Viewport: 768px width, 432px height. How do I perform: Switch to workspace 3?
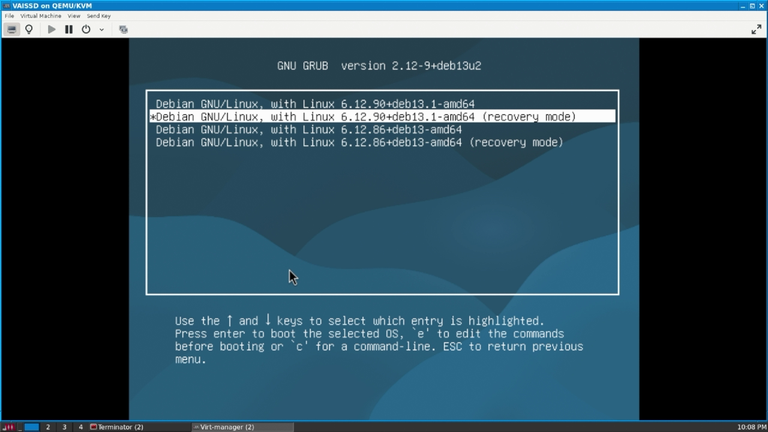point(64,427)
